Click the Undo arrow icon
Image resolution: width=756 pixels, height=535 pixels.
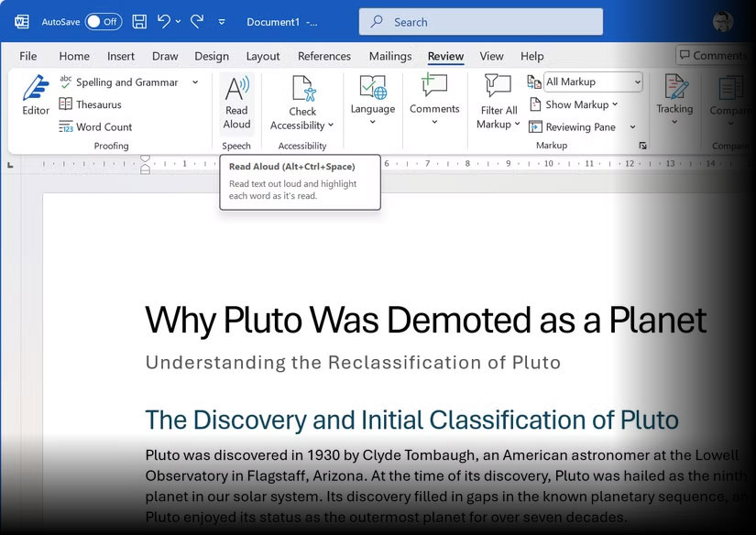pos(163,21)
